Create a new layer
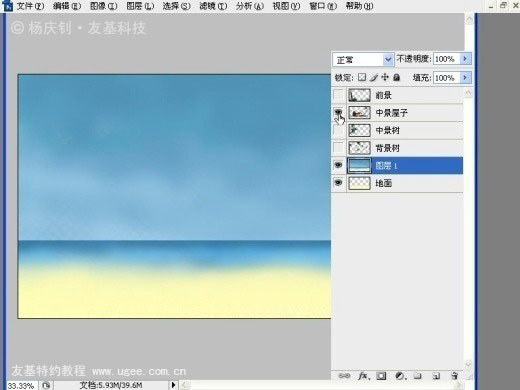 coord(436,376)
